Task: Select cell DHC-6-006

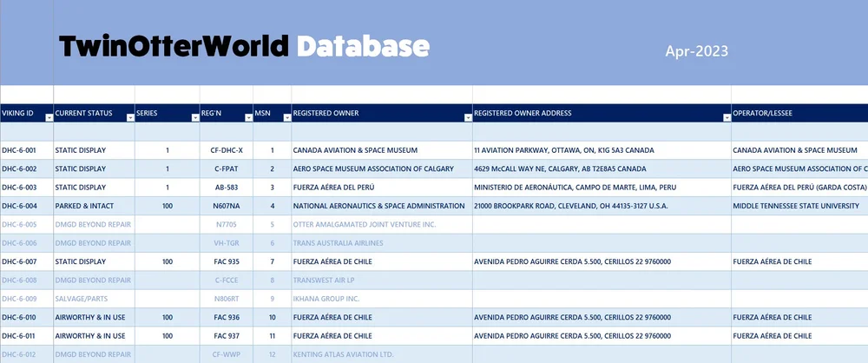Action: click(x=27, y=243)
